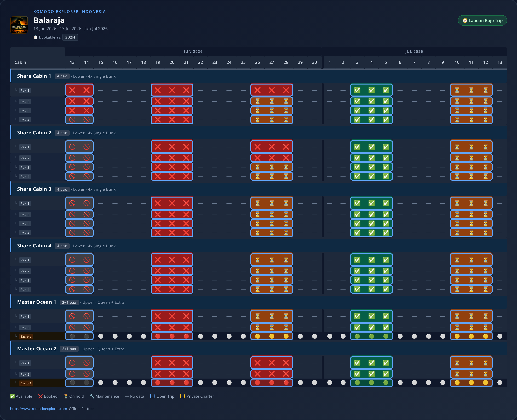Click Master Ocean 2 Extra 1 white dot on 15 Jun
This screenshot has width=517, height=420.
click(x=101, y=382)
